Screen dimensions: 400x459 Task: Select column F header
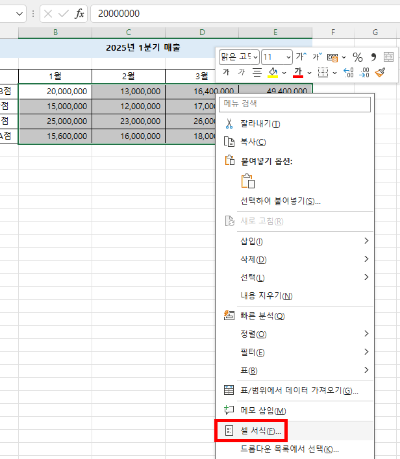pos(333,32)
